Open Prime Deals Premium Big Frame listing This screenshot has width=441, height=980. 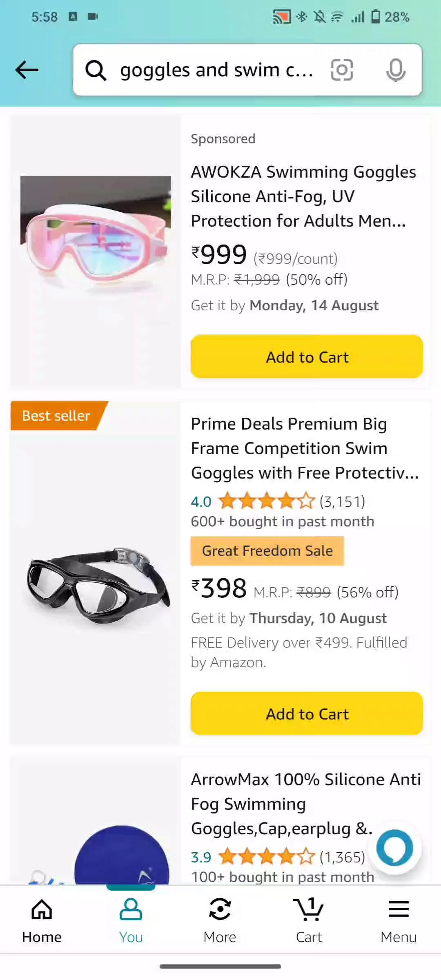pos(305,448)
